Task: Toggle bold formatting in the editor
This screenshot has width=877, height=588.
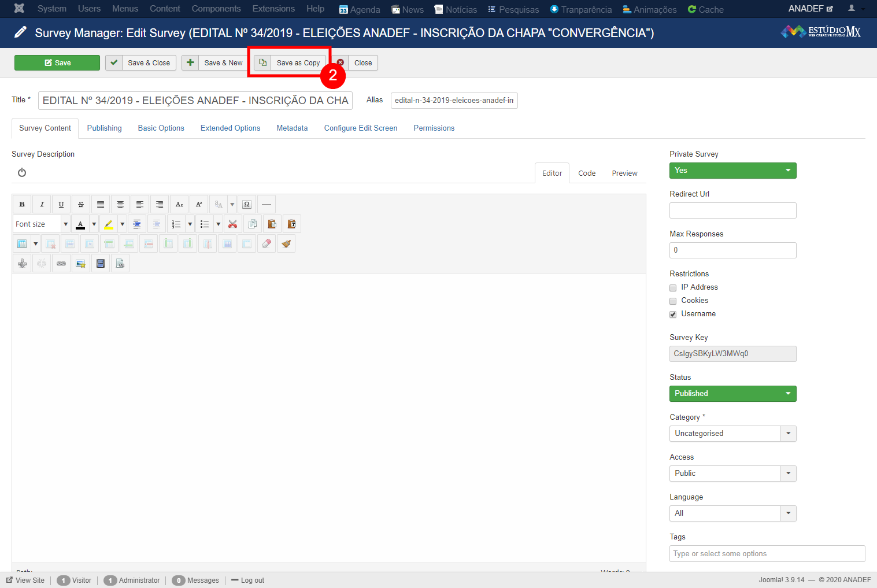Action: [x=22, y=204]
